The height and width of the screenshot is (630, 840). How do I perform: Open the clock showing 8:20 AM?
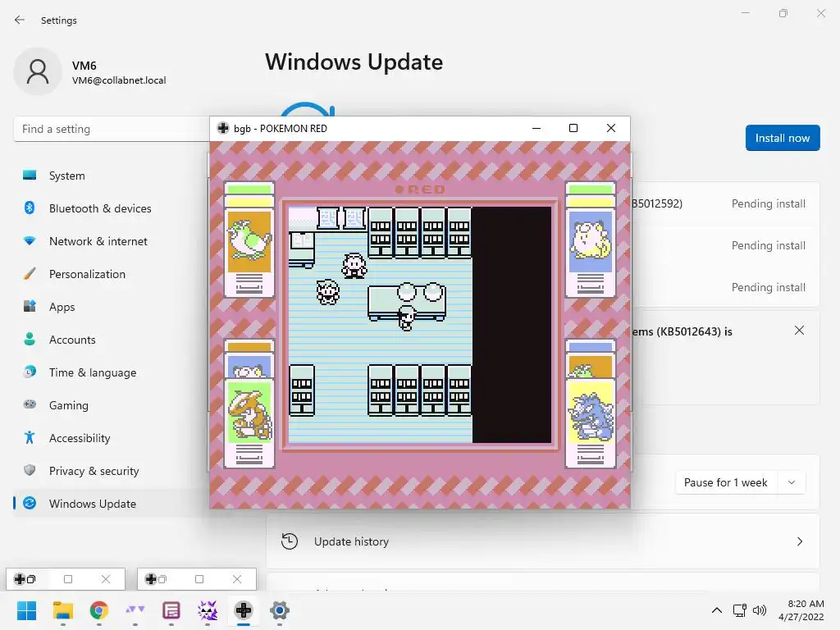coord(801,610)
